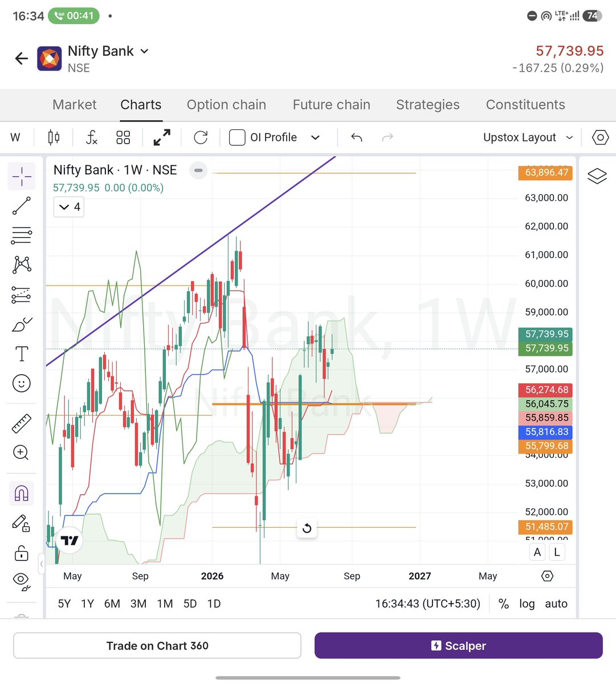
Task: Open the long position forecasting tool
Action: [22, 295]
